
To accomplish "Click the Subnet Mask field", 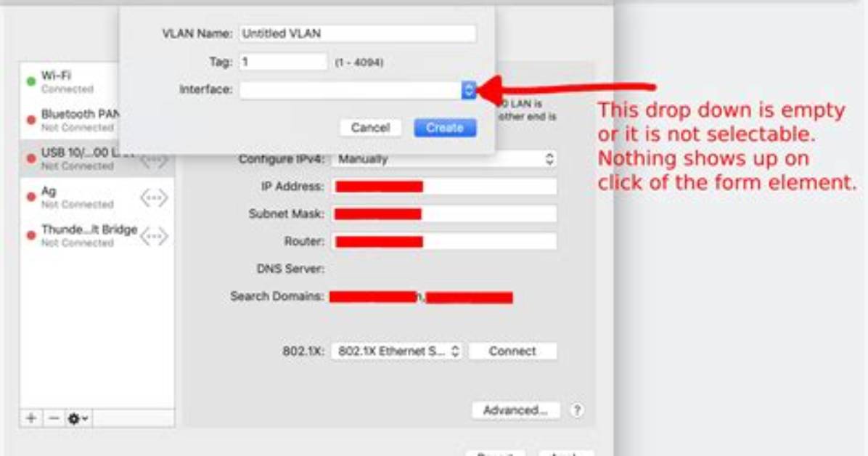I will [444, 214].
